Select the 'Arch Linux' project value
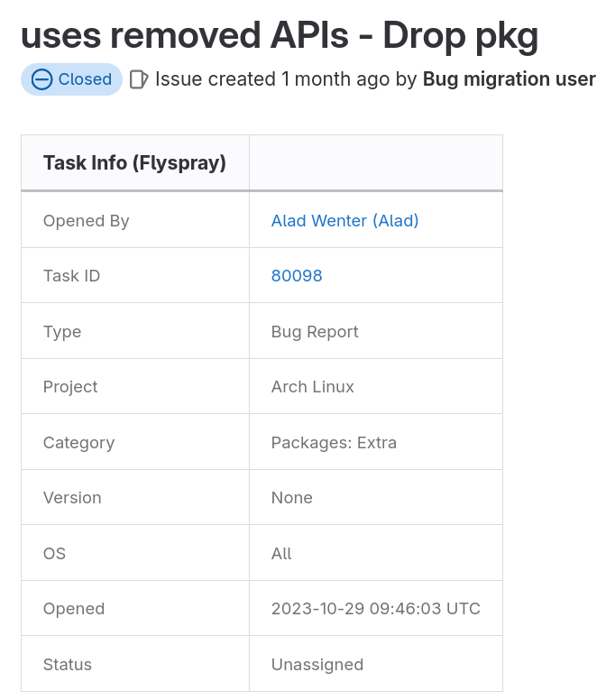Viewport: 606px width, 700px height. tap(312, 387)
